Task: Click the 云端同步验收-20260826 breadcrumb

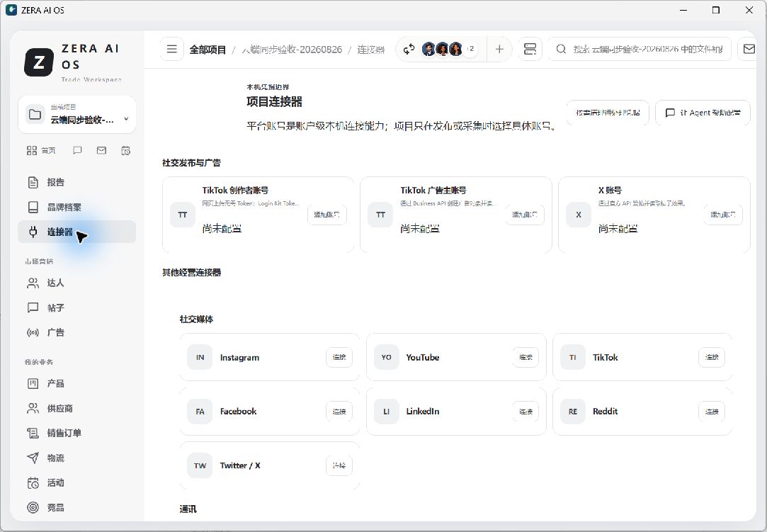Action: 292,50
